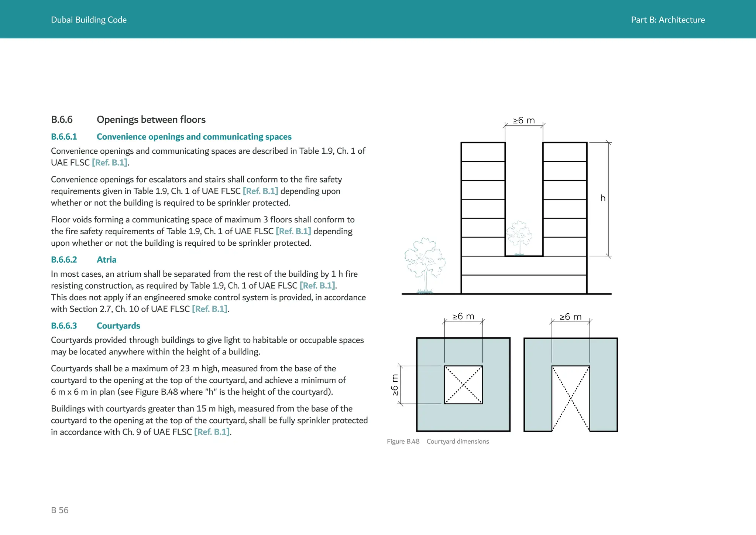The height and width of the screenshot is (535, 756).
Task: Click 'Part B: Architecture' in the header
Action: [668, 20]
